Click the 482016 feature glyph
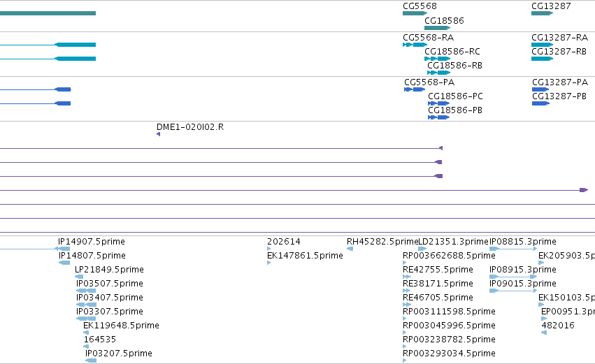The height and width of the screenshot is (364, 595). pyautogui.click(x=544, y=333)
